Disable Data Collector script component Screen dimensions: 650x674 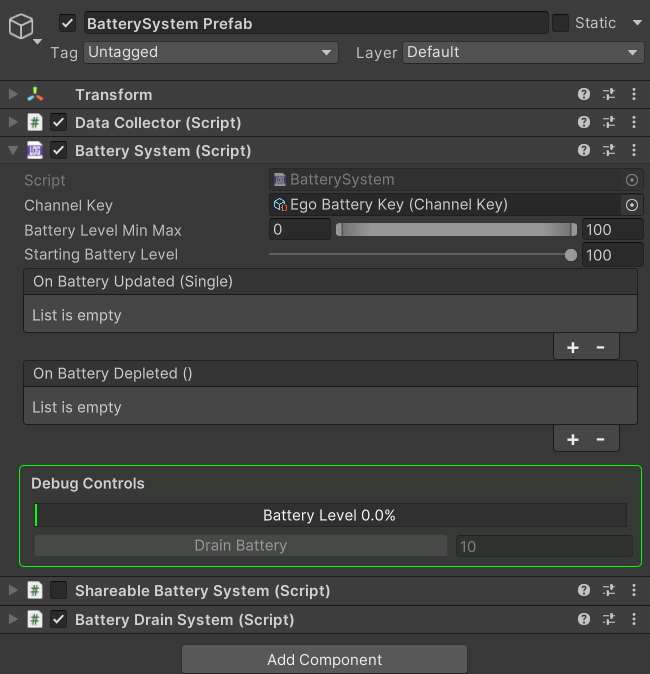[58, 123]
